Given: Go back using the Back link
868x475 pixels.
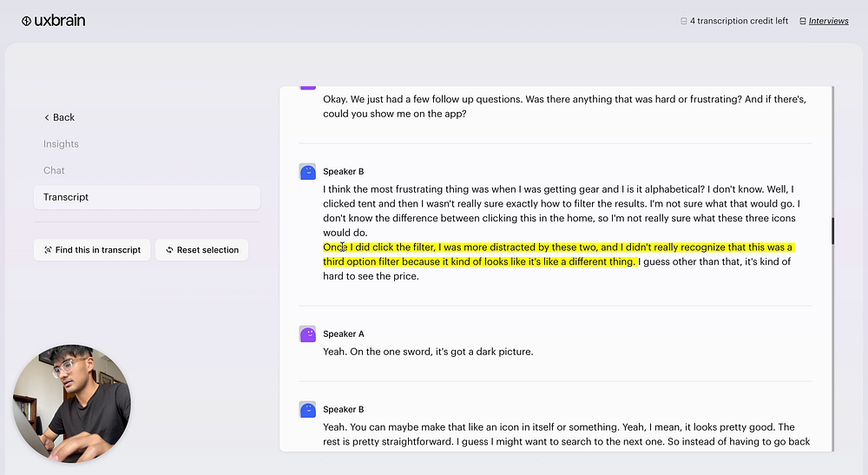Looking at the screenshot, I should [63, 117].
